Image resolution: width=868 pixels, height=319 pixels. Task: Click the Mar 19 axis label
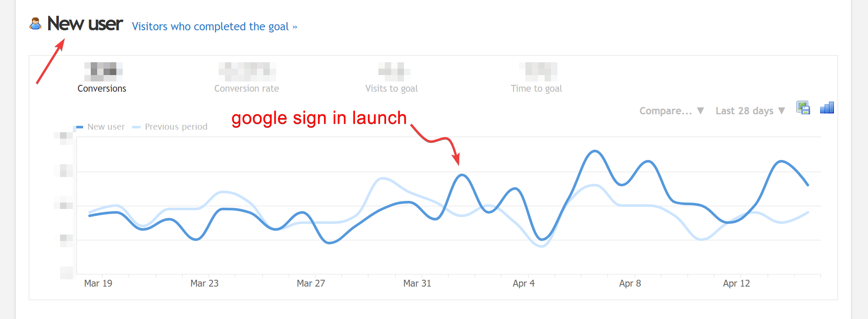pyautogui.click(x=98, y=283)
